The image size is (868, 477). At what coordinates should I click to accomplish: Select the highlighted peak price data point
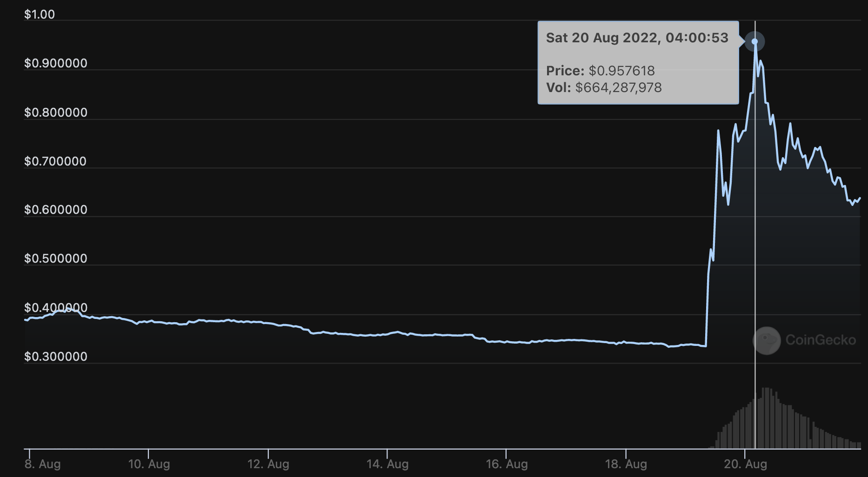click(754, 42)
